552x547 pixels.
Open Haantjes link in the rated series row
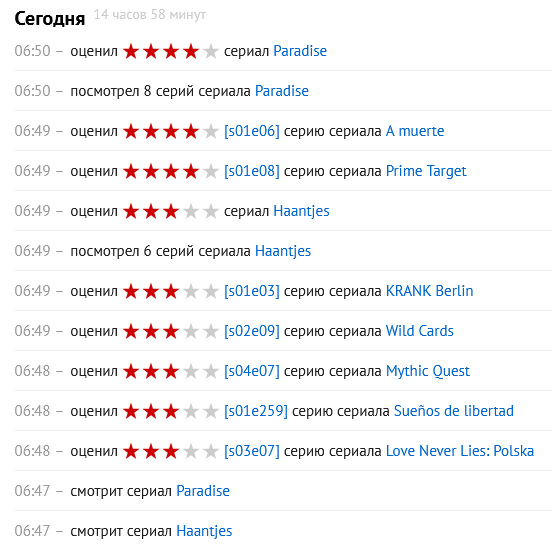click(301, 211)
